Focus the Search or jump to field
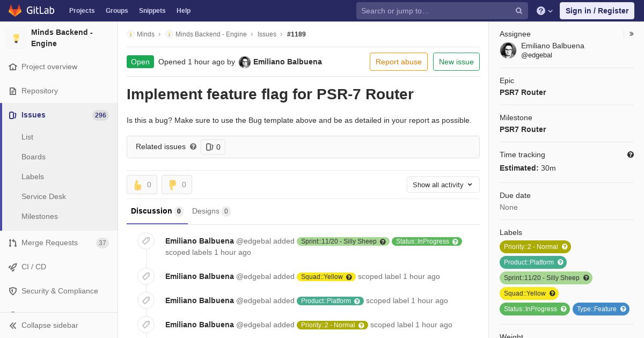Screen dimensions: 644x338 (442, 11)
